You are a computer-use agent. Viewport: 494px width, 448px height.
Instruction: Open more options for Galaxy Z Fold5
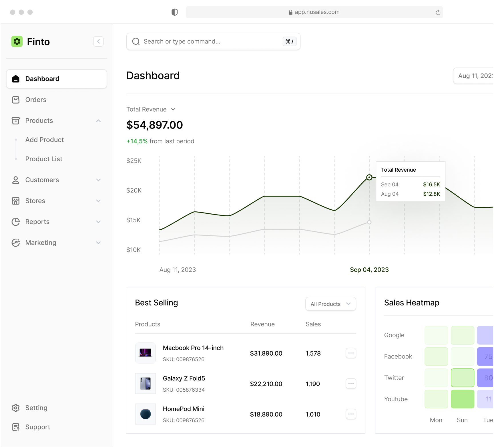pos(351,384)
